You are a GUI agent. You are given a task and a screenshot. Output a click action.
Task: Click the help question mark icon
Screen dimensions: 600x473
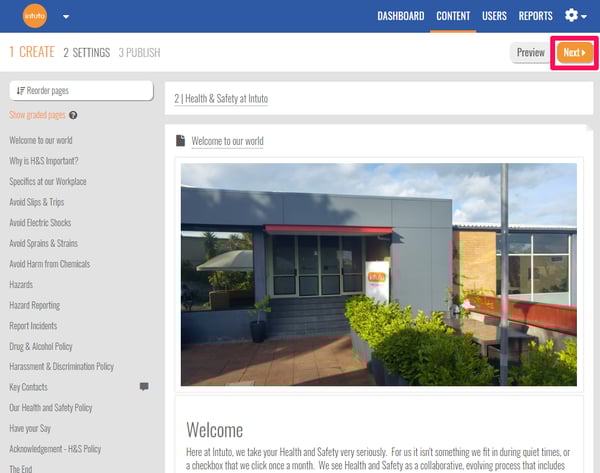point(73,115)
